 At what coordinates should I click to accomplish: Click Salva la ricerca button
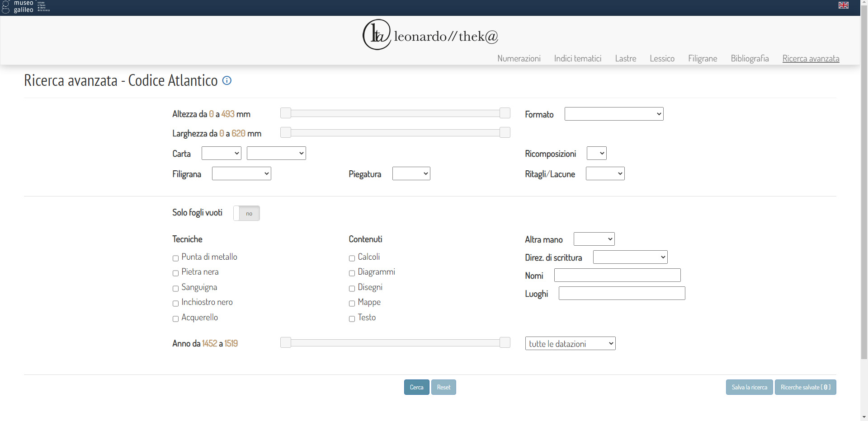click(x=749, y=387)
